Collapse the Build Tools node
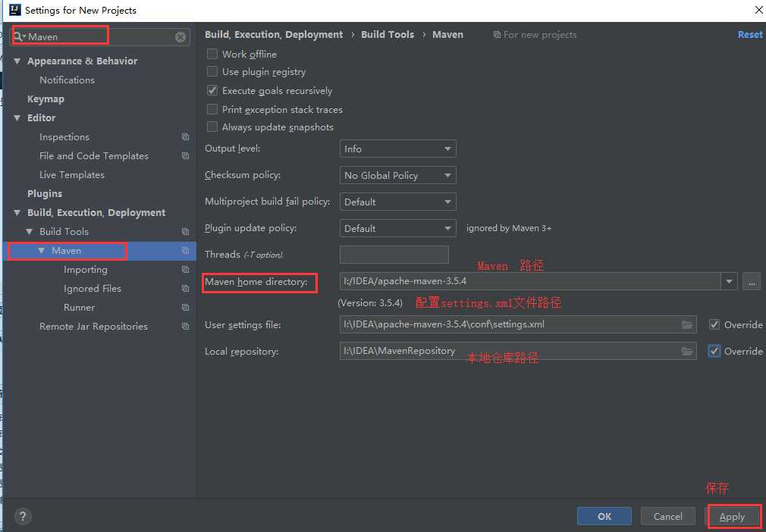Viewport: 766px width, 532px height. 30,231
